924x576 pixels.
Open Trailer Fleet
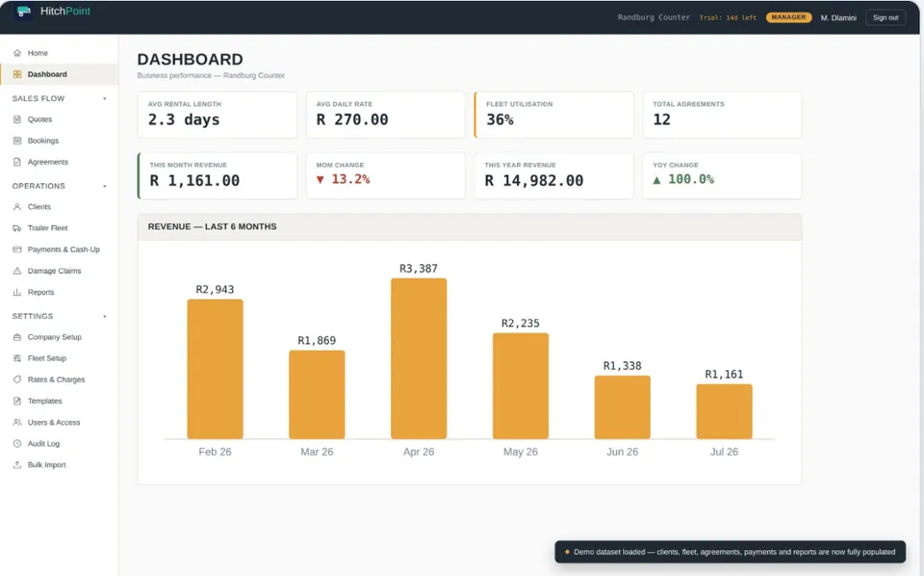click(59, 228)
